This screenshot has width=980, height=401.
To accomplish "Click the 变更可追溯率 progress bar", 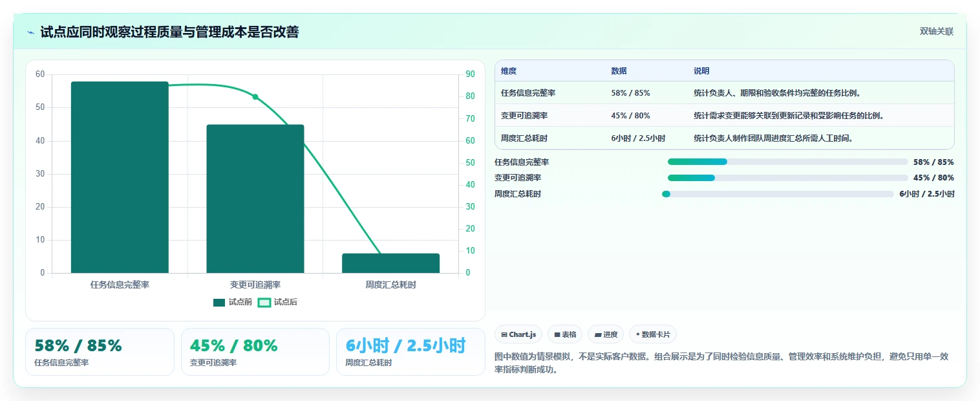I will (788, 178).
